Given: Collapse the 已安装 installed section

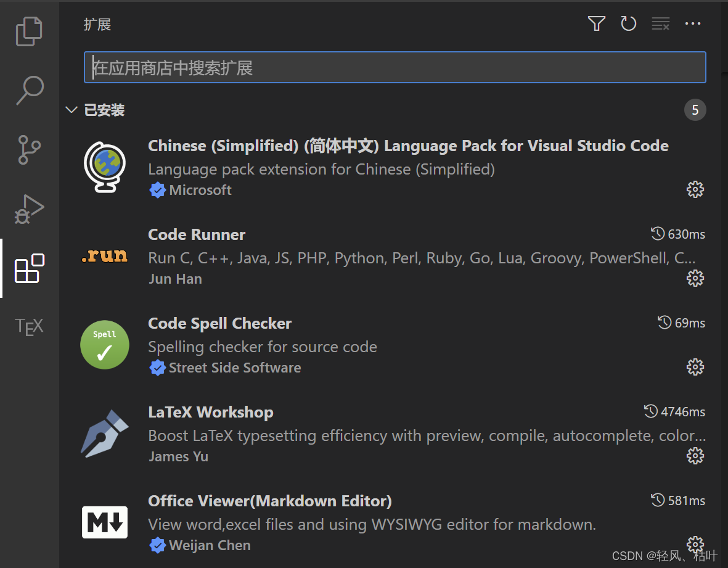Looking at the screenshot, I should pyautogui.click(x=71, y=110).
